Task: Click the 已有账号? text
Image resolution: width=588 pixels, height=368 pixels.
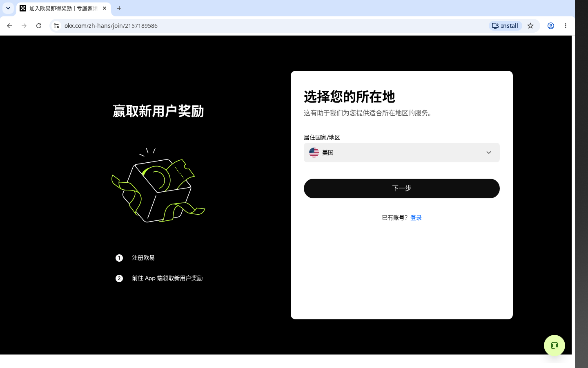Action: pyautogui.click(x=395, y=218)
